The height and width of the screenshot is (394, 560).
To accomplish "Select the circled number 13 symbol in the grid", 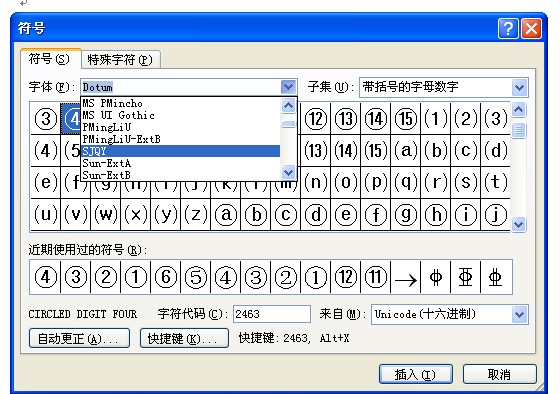I will coord(346,118).
